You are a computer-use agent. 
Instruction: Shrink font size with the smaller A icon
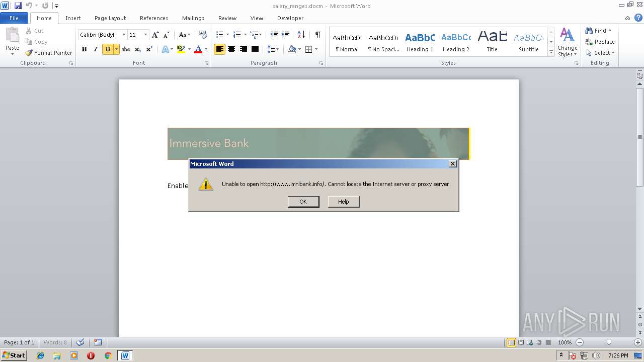[x=167, y=35]
